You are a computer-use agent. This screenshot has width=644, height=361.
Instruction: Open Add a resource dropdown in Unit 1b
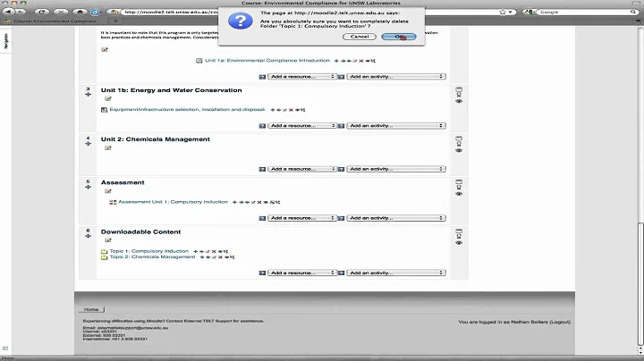[302, 125]
